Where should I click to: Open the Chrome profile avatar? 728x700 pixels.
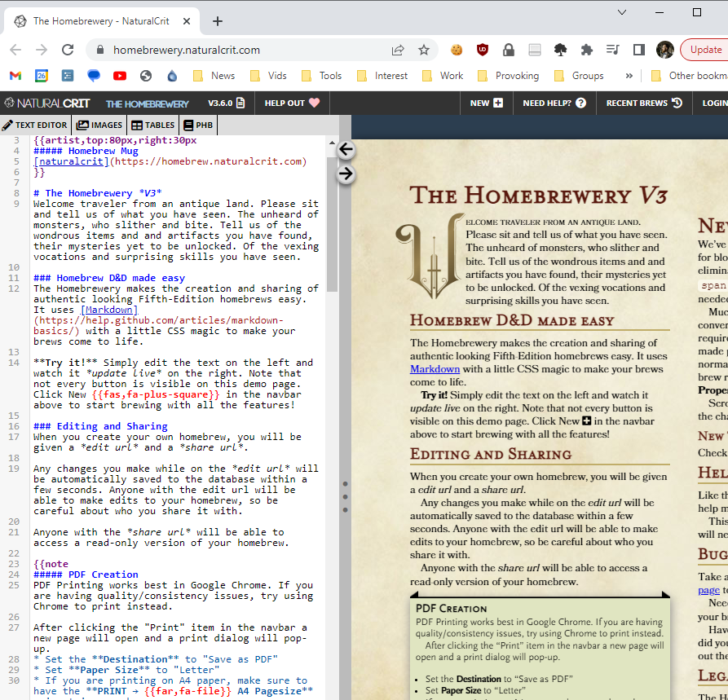(665, 50)
